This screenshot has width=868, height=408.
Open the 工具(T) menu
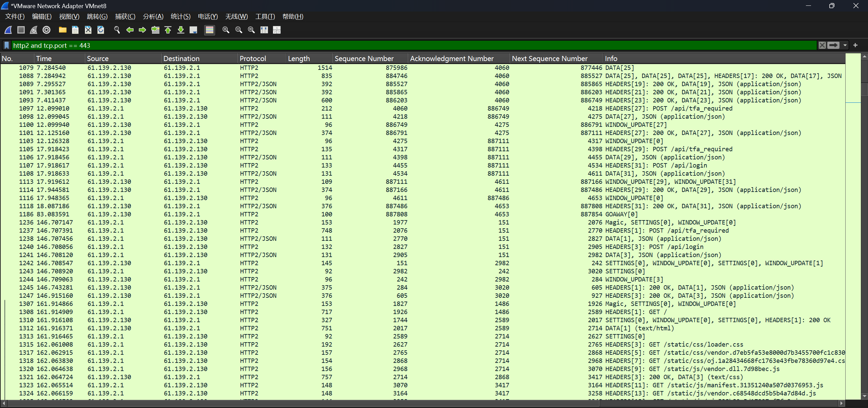(x=265, y=17)
